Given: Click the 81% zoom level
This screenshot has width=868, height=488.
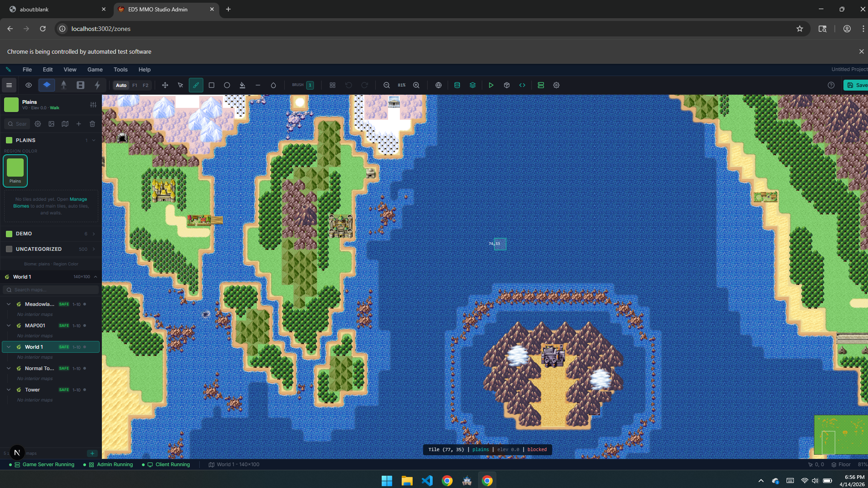Looking at the screenshot, I should click(x=402, y=85).
